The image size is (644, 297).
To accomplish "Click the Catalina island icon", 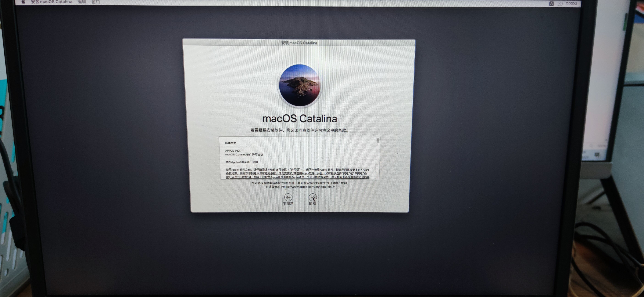I will coord(300,85).
